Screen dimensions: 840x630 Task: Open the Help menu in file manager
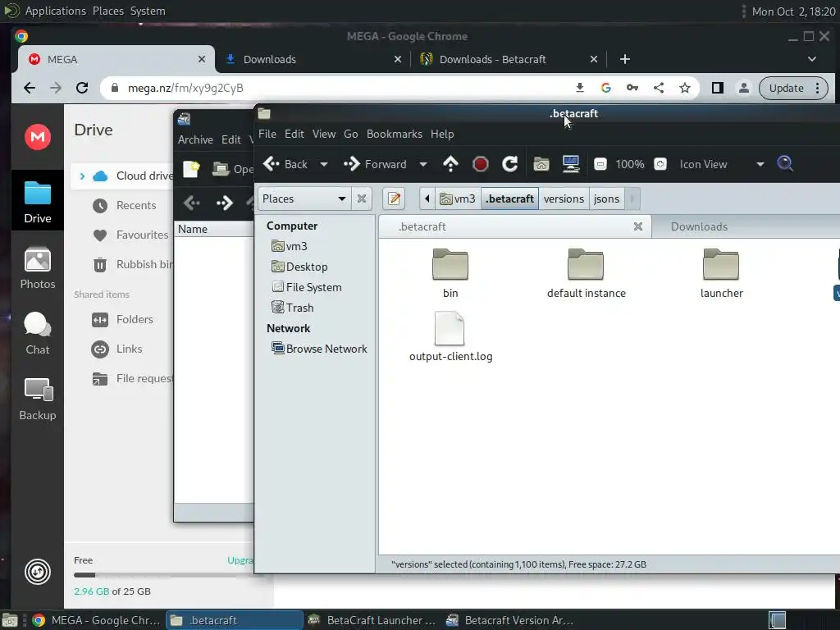coord(442,134)
